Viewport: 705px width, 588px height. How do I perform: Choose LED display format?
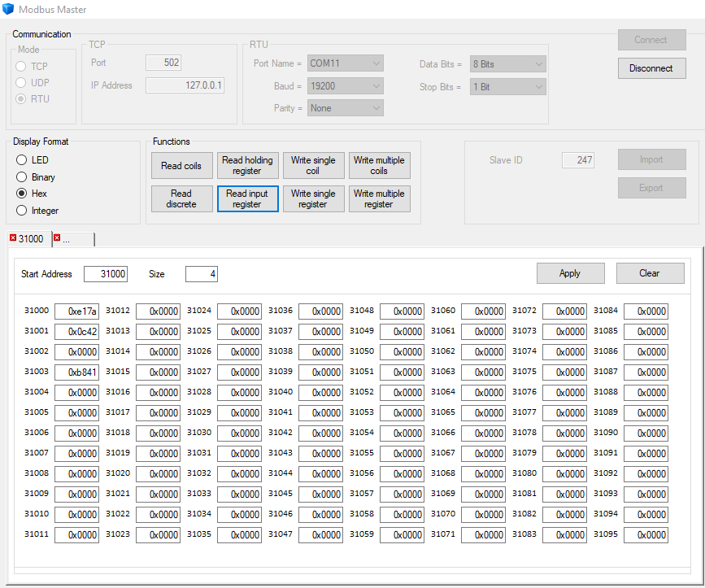22,160
